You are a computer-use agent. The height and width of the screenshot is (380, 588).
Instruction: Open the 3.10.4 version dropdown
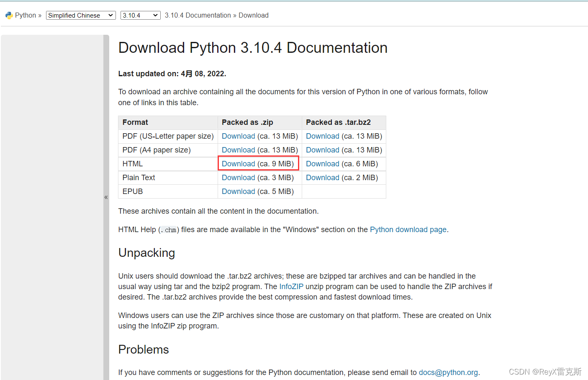140,16
